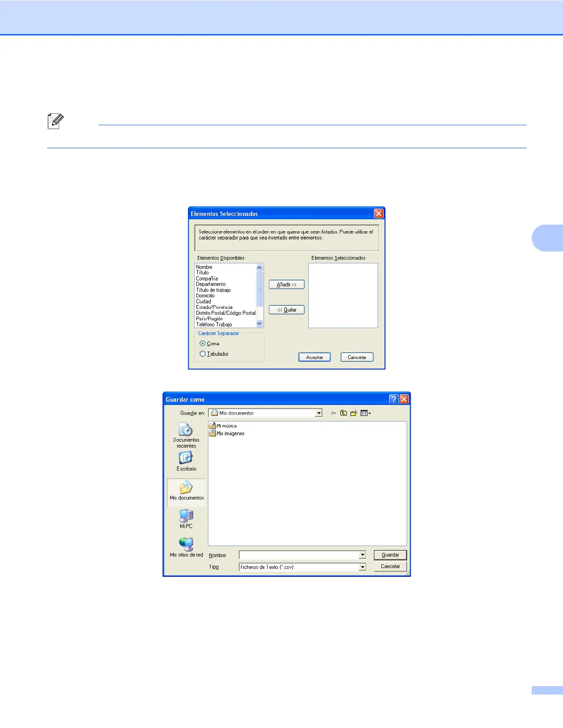Select the Coma separator radio button

[202, 343]
